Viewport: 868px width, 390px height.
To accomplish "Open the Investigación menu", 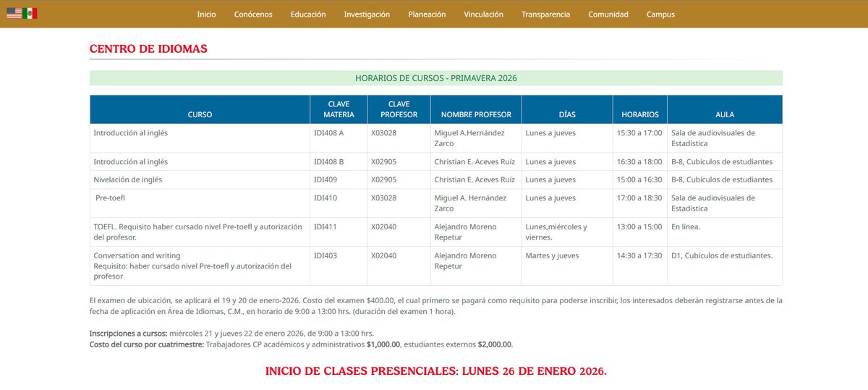I will [x=367, y=14].
